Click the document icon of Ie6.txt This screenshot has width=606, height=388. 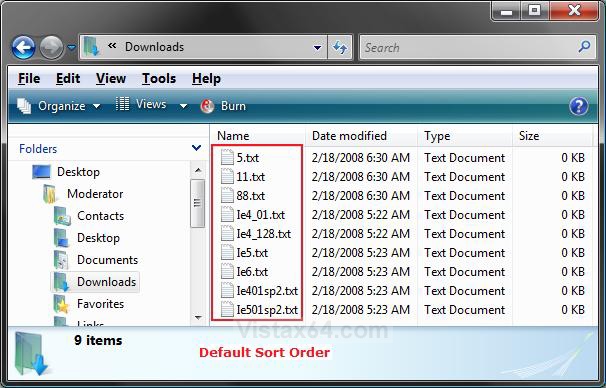click(227, 271)
